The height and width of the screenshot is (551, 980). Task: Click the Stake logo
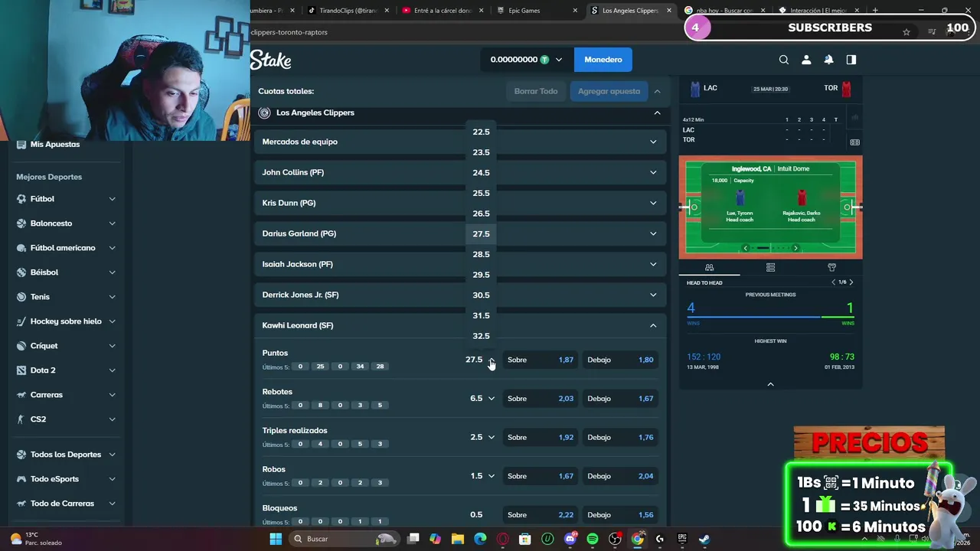tap(270, 60)
